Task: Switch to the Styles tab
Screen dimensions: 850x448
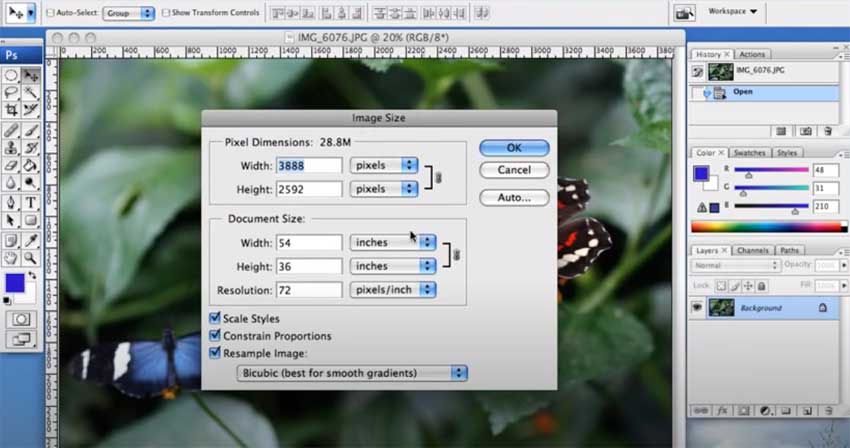Action: (x=787, y=153)
